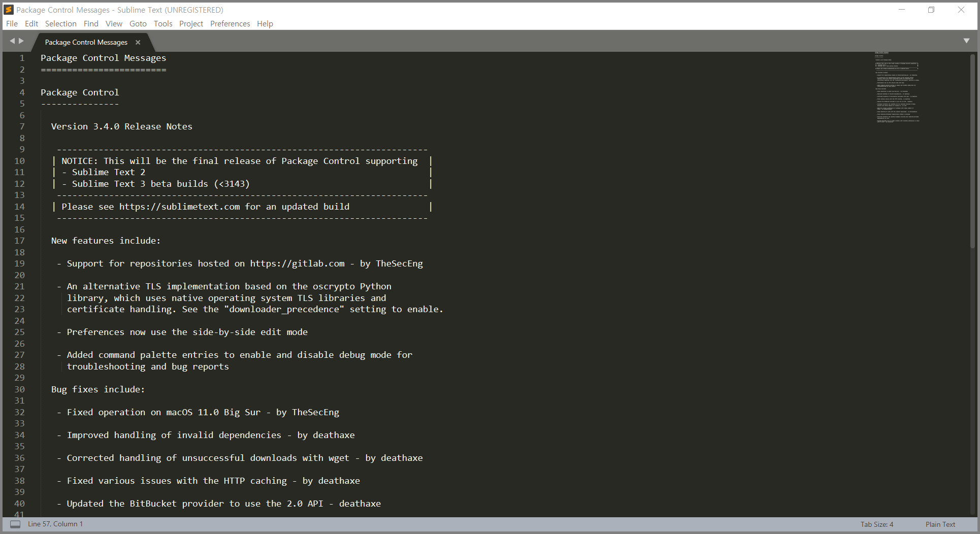980x534 pixels.
Task: Open the Preferences menu
Action: coord(230,23)
